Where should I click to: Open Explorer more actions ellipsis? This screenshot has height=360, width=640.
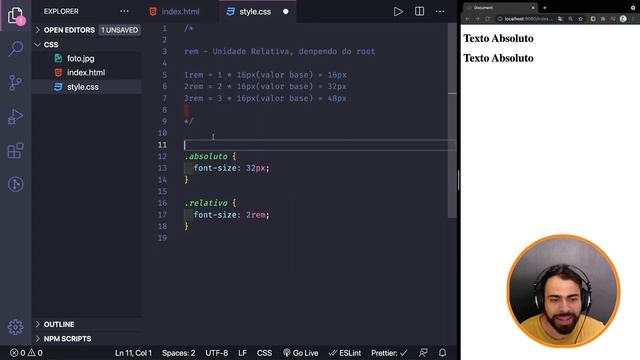124,11
